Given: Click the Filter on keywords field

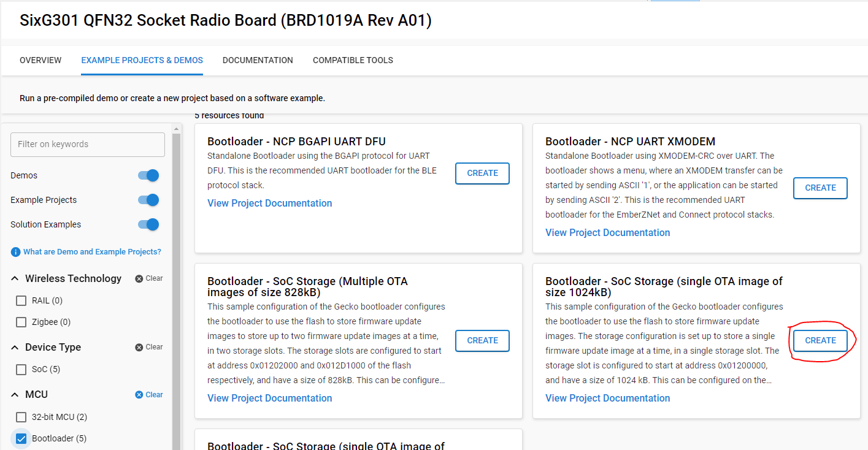Looking at the screenshot, I should point(88,144).
